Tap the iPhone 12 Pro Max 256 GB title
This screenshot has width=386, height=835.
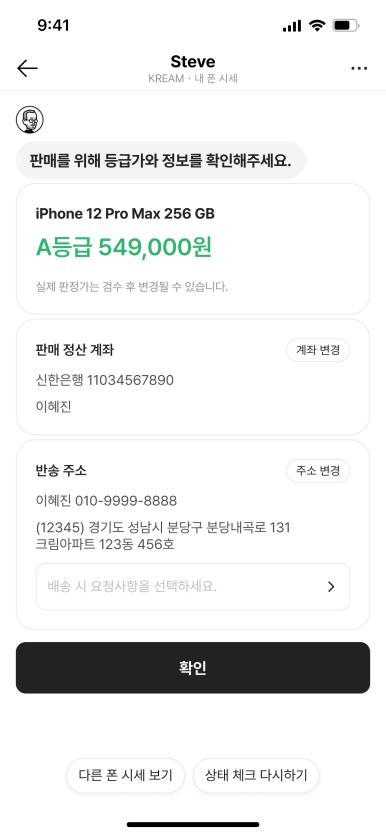[125, 214]
